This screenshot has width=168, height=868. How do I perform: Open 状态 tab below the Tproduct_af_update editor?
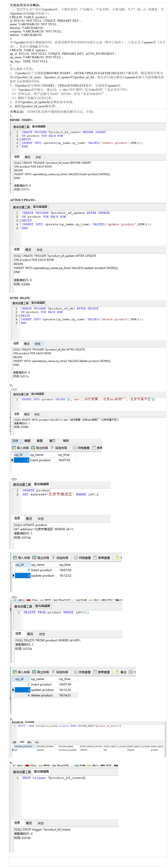(39, 250)
